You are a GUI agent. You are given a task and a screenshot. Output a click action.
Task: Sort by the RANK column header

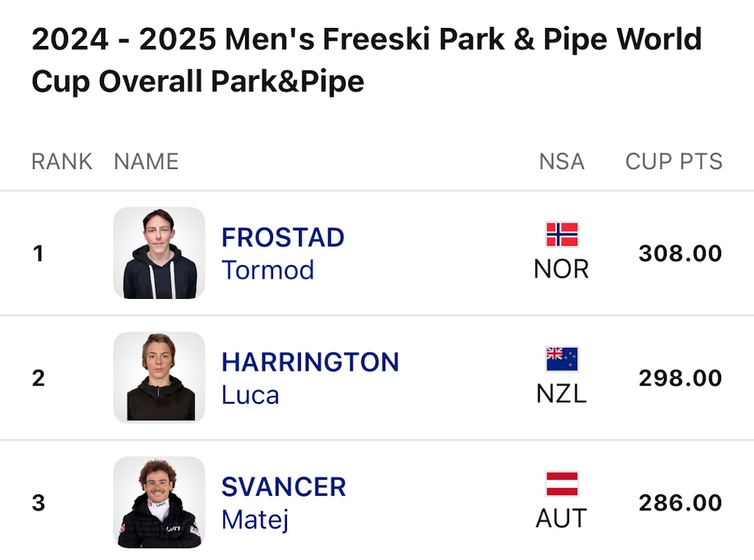coord(61,161)
